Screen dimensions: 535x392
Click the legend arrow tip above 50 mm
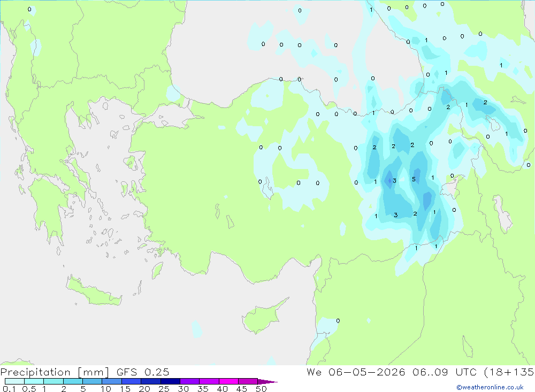pyautogui.click(x=267, y=382)
